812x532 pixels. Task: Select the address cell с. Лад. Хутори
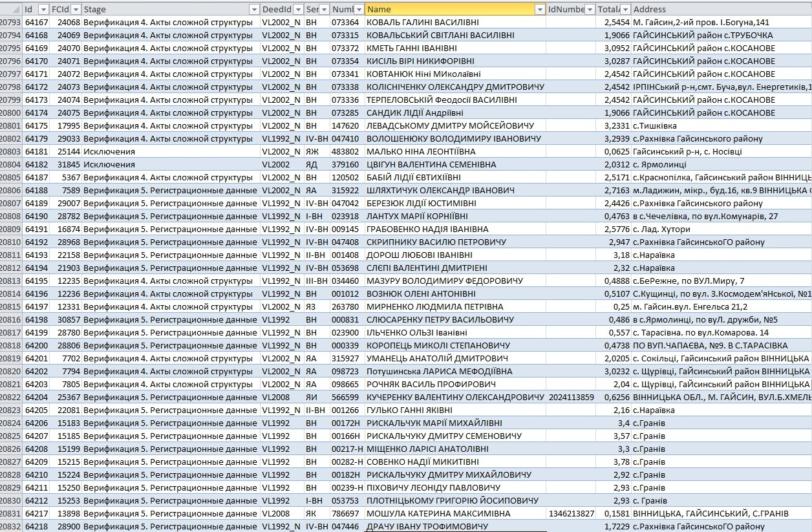(x=721, y=229)
